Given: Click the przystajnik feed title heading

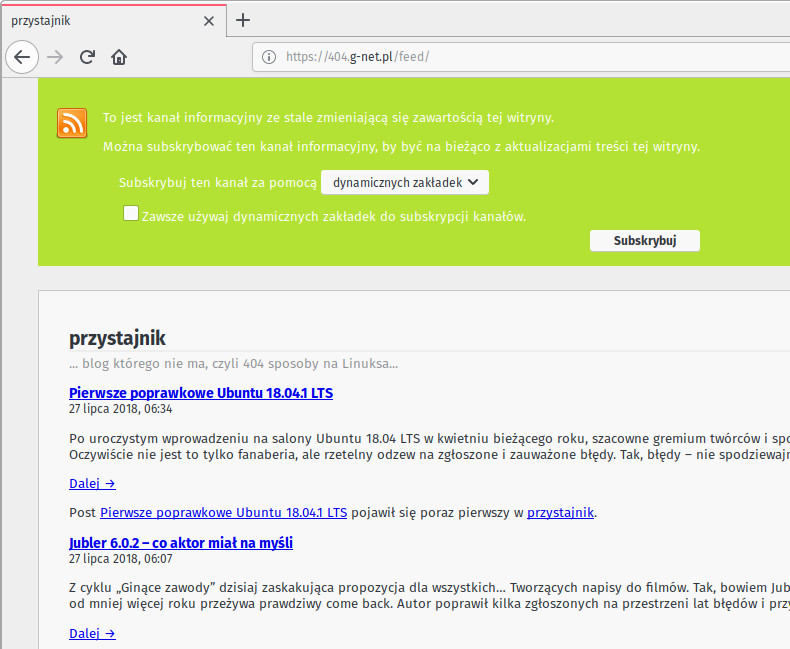Looking at the screenshot, I should click(x=117, y=338).
